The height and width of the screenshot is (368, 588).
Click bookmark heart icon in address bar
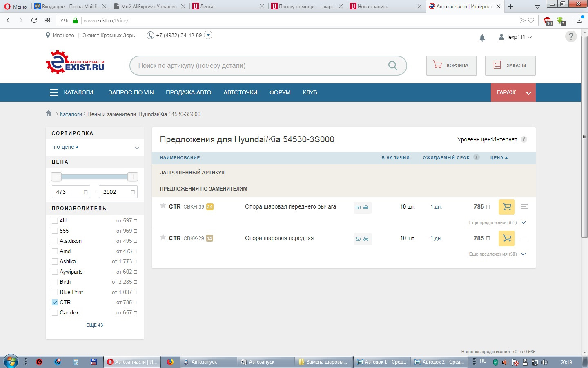(531, 20)
